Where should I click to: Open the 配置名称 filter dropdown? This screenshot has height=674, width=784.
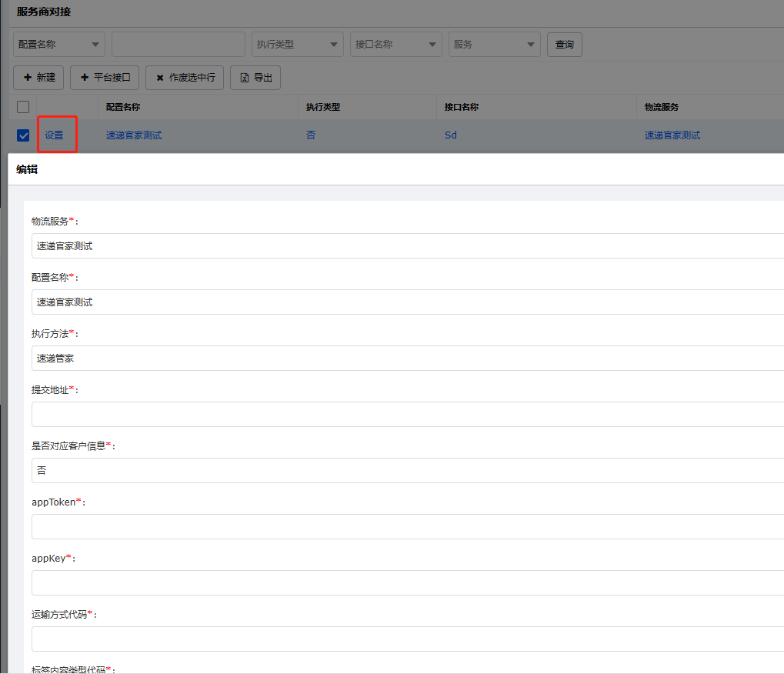(59, 45)
